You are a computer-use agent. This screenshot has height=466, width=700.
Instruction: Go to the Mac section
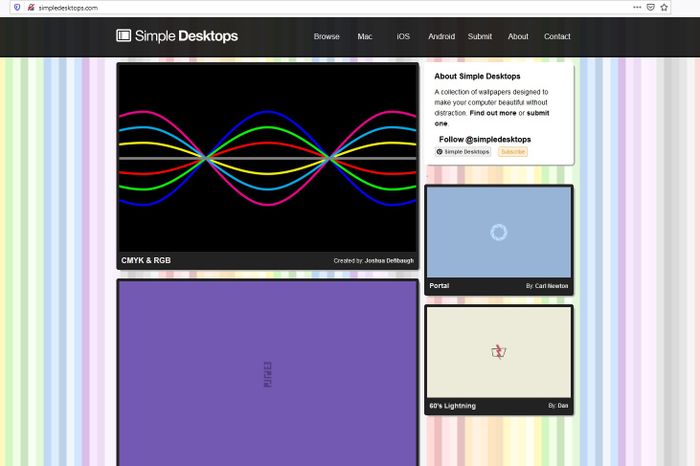[365, 37]
